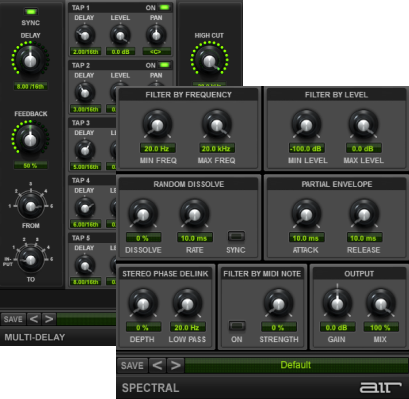Toggle Tap 2 ON indicator

point(164,65)
